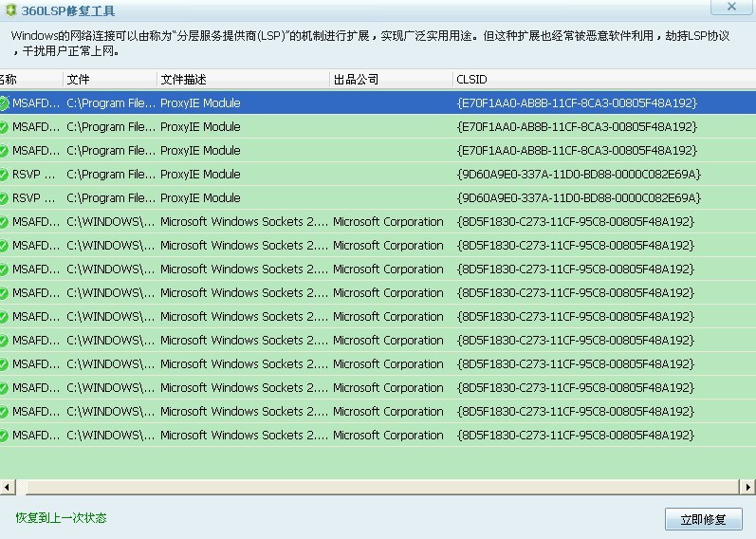756x539 pixels.
Task: Click the horizontal scrollbar right arrow
Action: (x=748, y=487)
